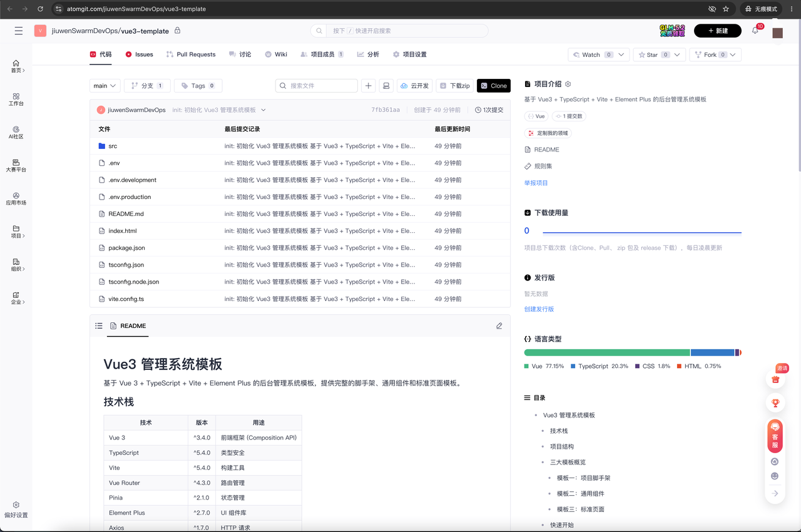Viewport: 801px width, 532px height.
Task: Expand the Star dropdown arrow
Action: coord(678,55)
